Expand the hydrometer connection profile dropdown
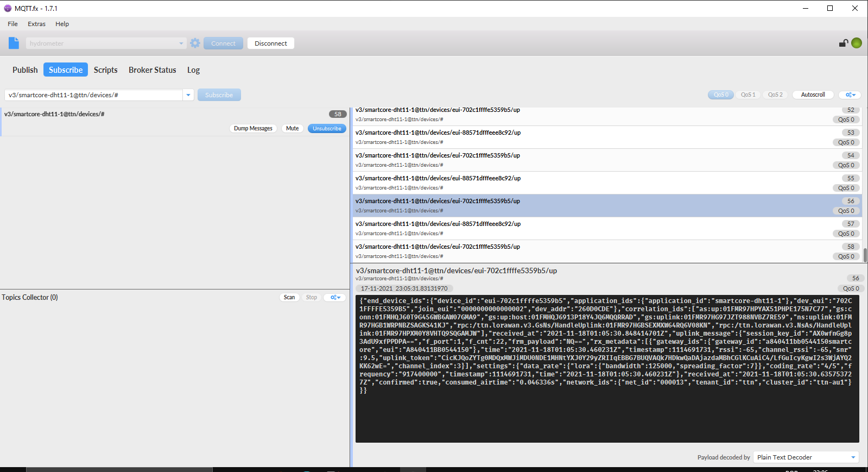Image resolution: width=868 pixels, height=472 pixels. pos(181,43)
